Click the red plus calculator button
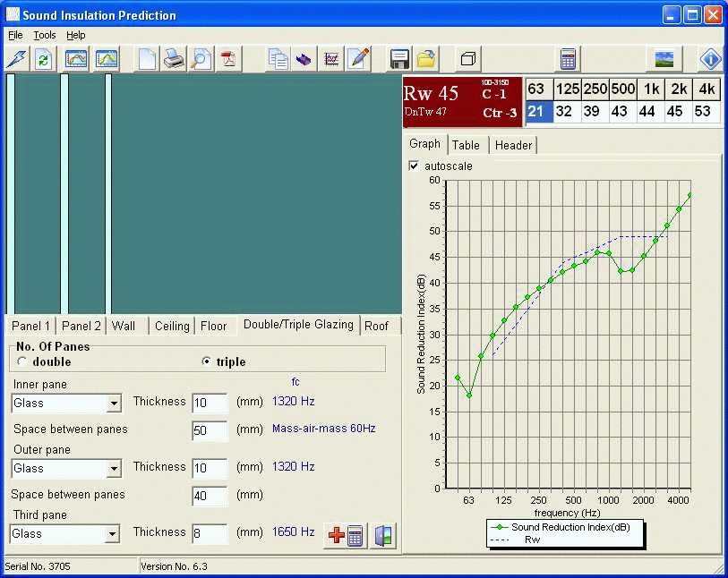Screen dimensions: 728x578 click(x=346, y=536)
